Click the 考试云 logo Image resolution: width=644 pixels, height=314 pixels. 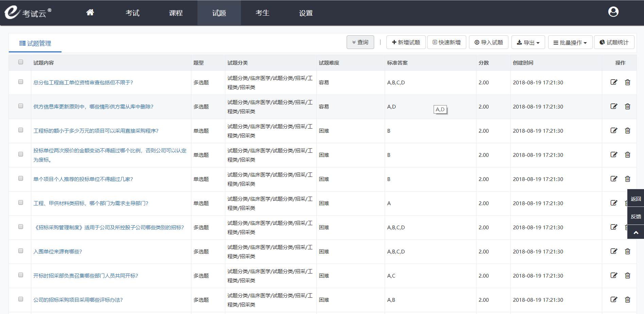[x=28, y=13]
